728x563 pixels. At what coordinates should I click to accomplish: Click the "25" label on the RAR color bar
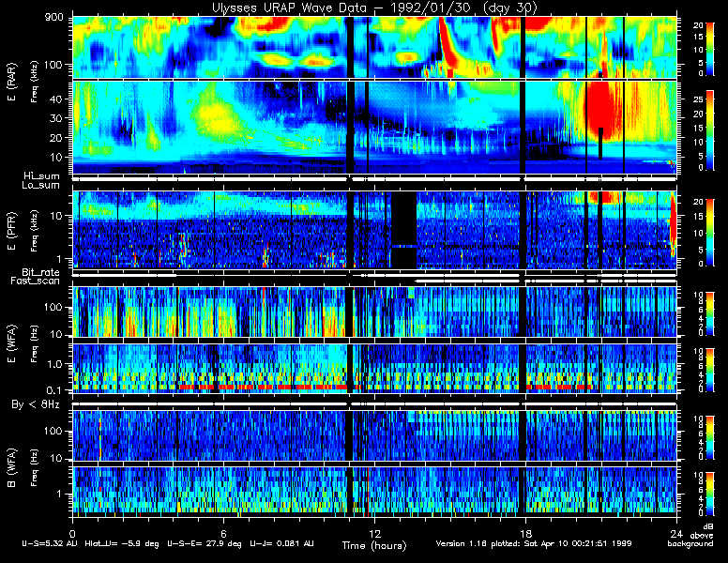(698, 99)
